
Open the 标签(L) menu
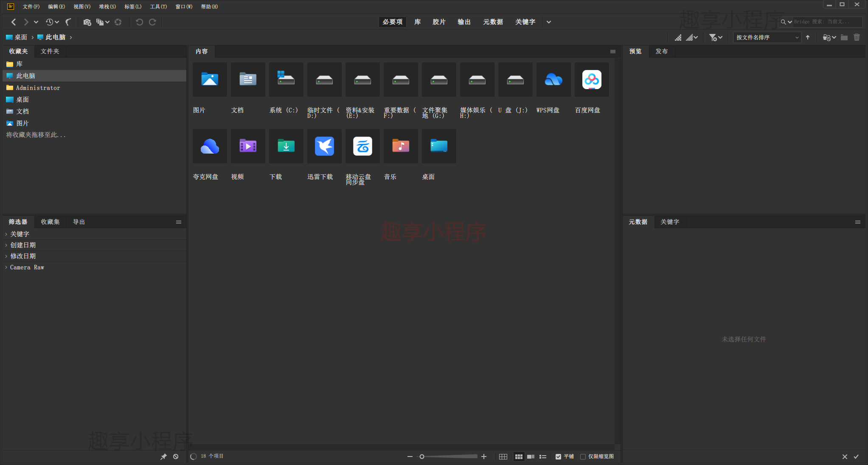coord(133,6)
